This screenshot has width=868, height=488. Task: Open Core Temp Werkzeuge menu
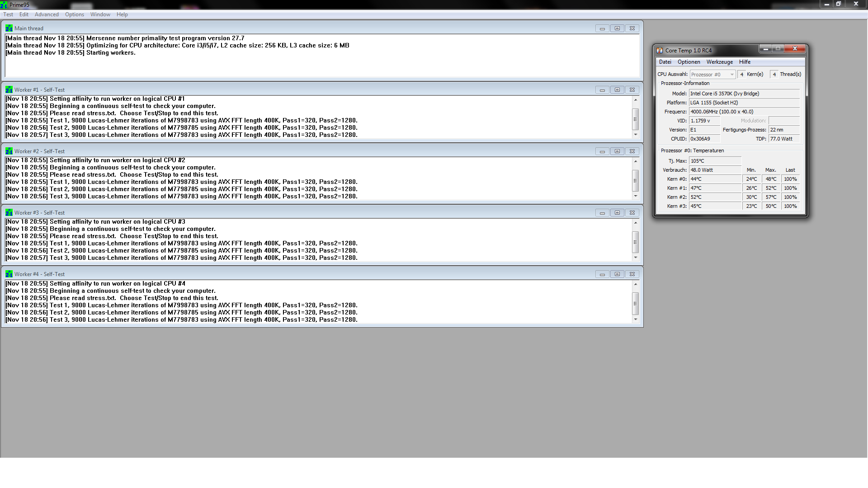719,62
